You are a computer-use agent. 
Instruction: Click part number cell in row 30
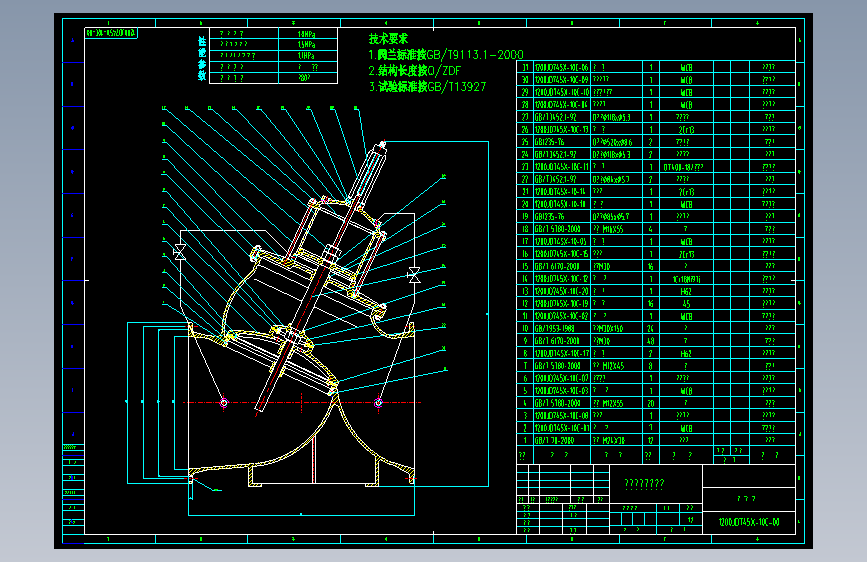(562, 80)
